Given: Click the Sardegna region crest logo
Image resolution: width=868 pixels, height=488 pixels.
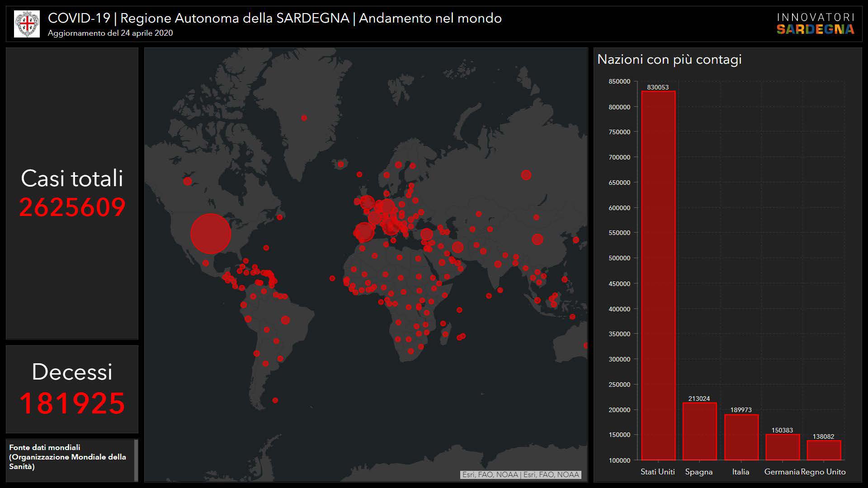Looking at the screenshot, I should click(27, 24).
